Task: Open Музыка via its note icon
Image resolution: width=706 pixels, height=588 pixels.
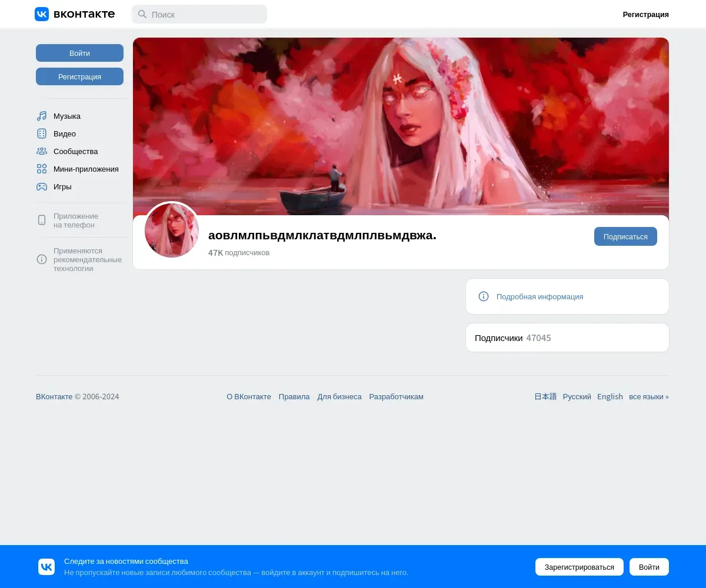Action: (x=42, y=116)
